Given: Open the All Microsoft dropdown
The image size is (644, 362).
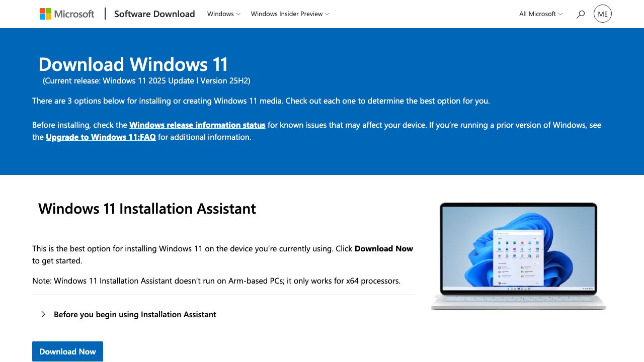Looking at the screenshot, I should tap(541, 14).
